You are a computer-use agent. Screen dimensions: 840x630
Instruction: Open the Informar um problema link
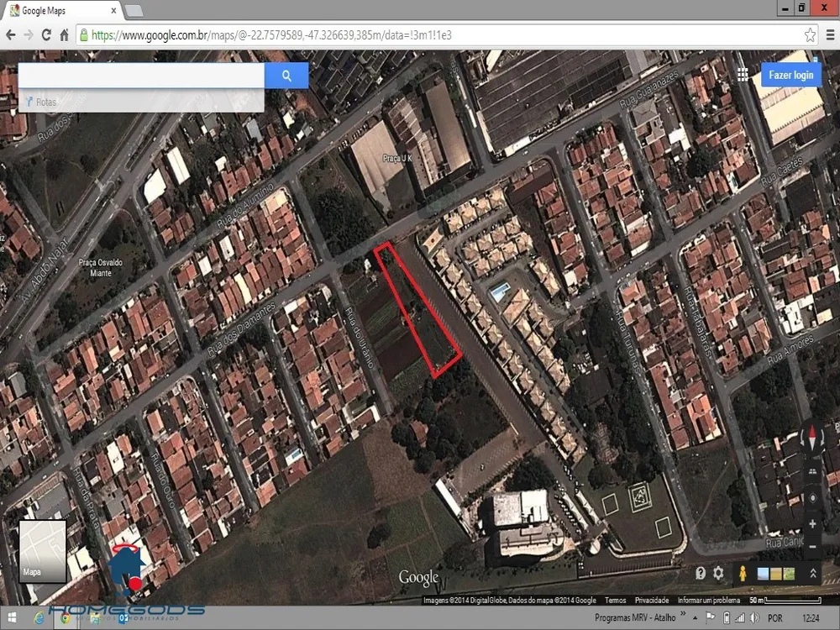click(x=708, y=600)
